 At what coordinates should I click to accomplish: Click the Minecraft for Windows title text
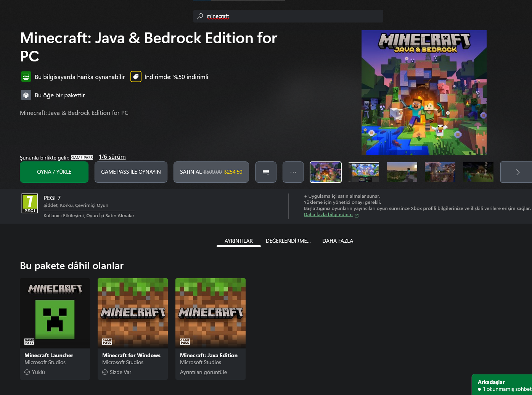[131, 355]
